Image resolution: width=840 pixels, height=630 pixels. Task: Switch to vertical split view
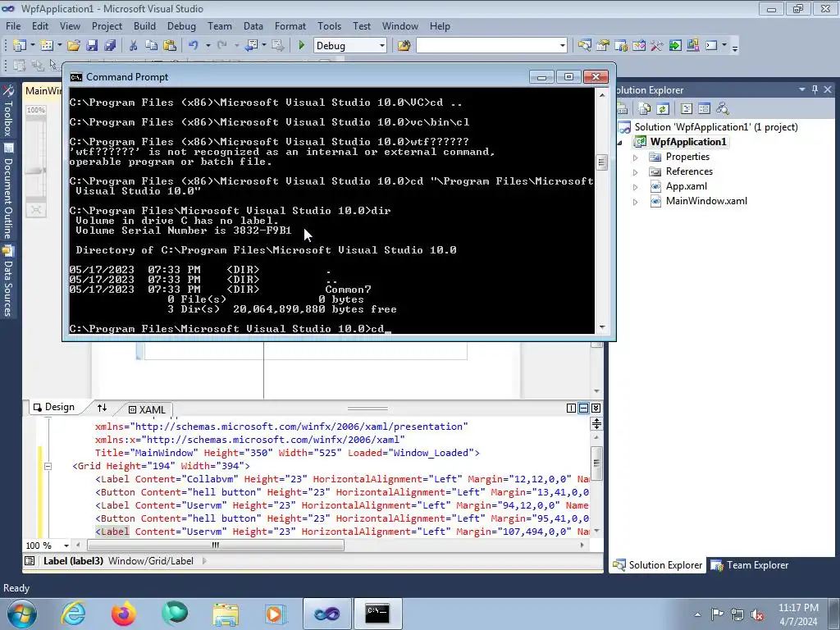pos(571,409)
